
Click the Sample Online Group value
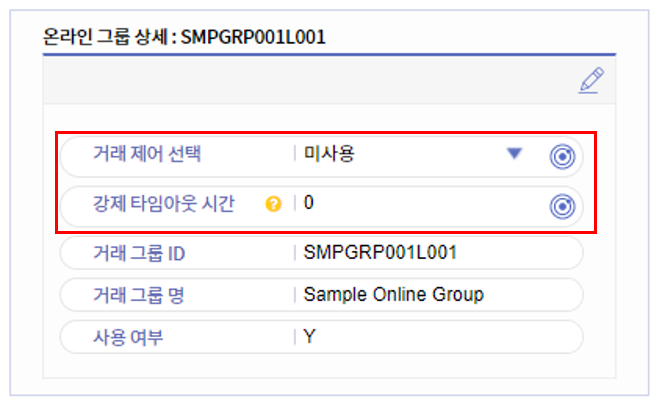(x=393, y=294)
